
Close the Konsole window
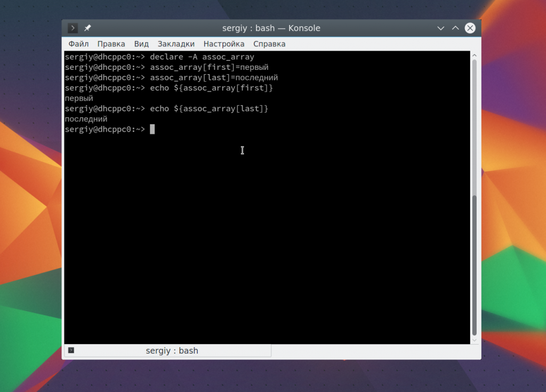coord(470,28)
